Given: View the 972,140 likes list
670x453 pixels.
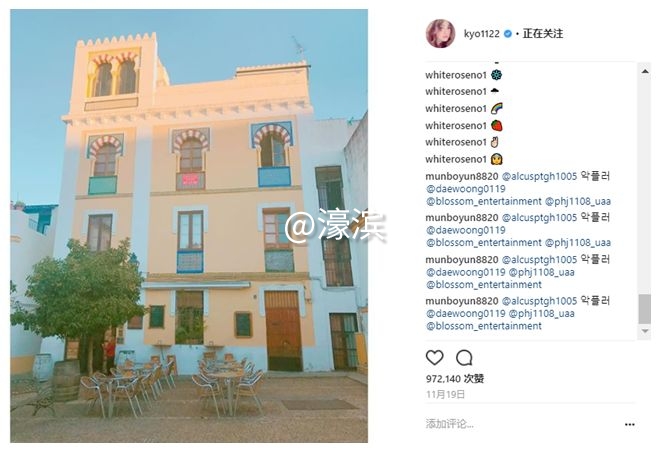Looking at the screenshot, I should (x=455, y=379).
